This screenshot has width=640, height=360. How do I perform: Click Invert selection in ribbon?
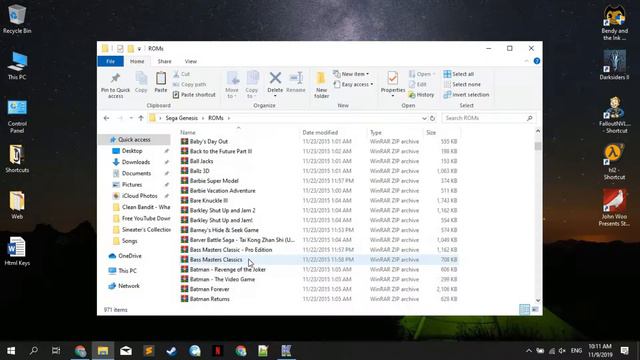point(467,95)
